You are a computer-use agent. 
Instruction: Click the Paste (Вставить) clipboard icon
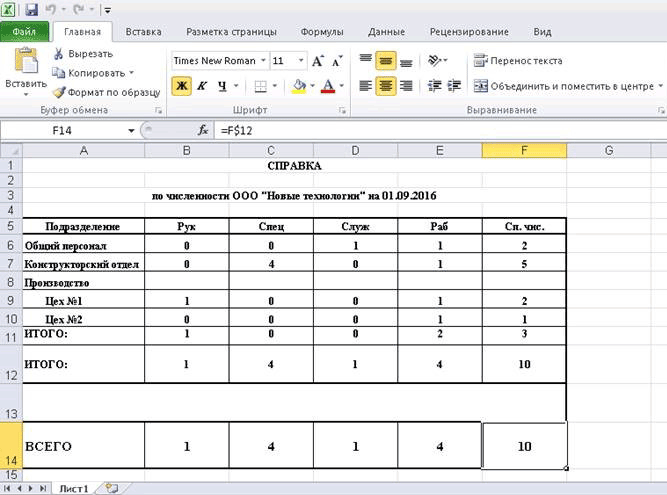pos(26,61)
